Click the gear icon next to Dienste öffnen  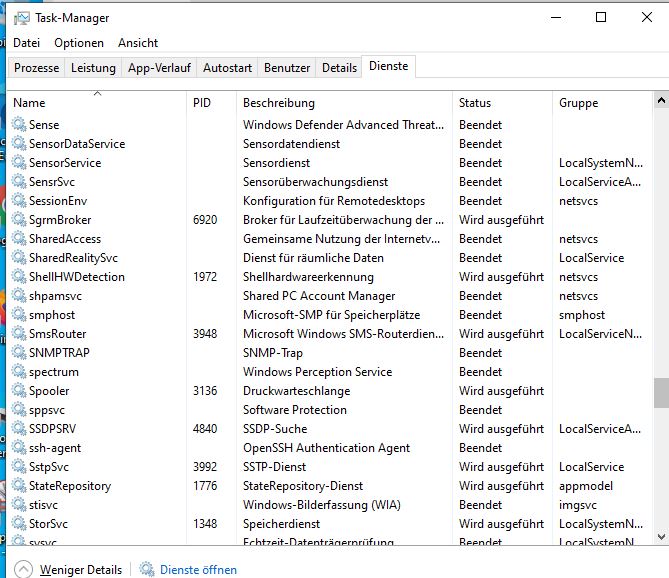click(x=147, y=569)
